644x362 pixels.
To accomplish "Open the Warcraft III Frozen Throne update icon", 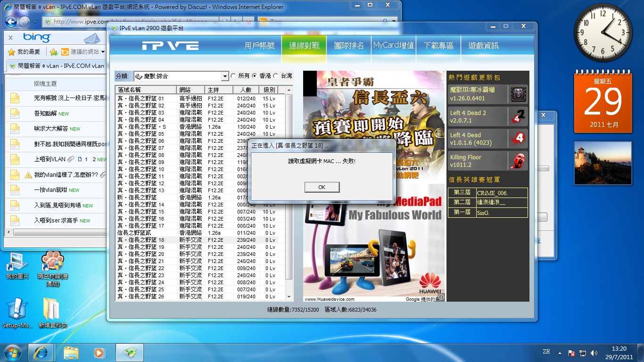I will click(518, 94).
